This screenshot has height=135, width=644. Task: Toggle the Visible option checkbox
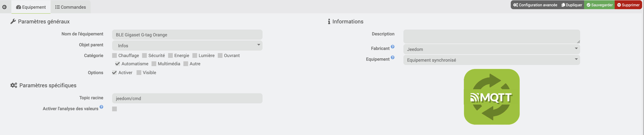139,73
